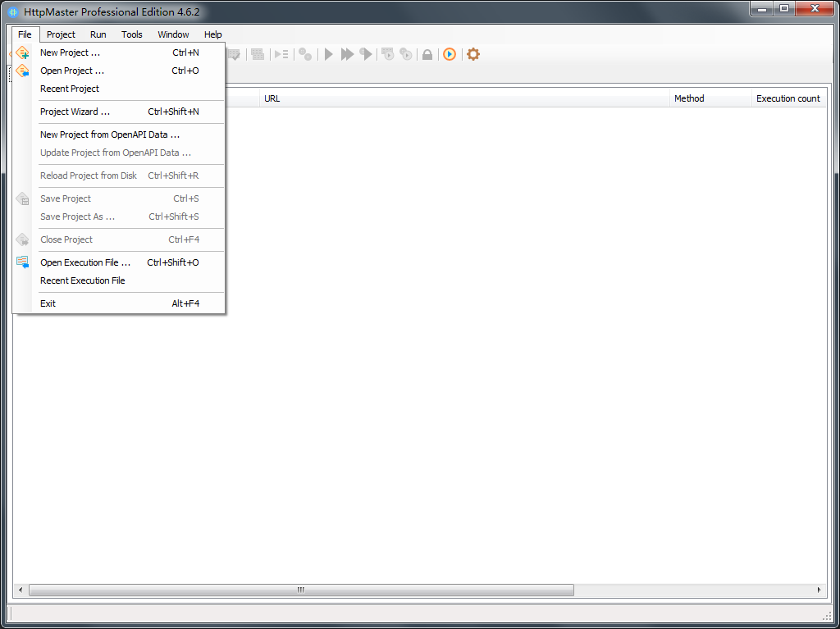Click the Open Execution File icon
The width and height of the screenshot is (840, 629).
pos(22,262)
